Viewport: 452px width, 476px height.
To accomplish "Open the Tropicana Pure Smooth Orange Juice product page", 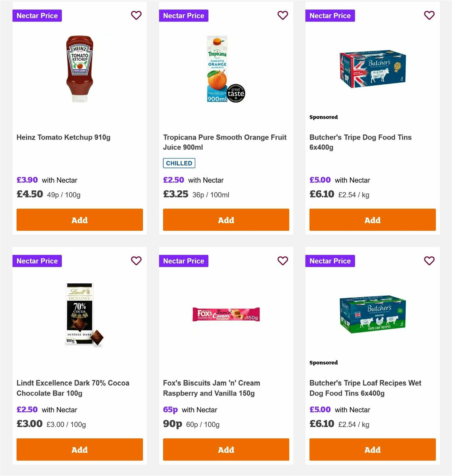I will click(x=224, y=142).
